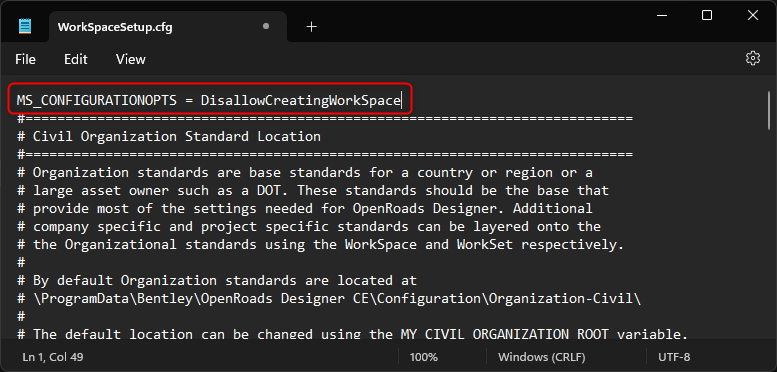Screen dimensions: 777x372
Task: Open the File menu
Action: tap(25, 59)
